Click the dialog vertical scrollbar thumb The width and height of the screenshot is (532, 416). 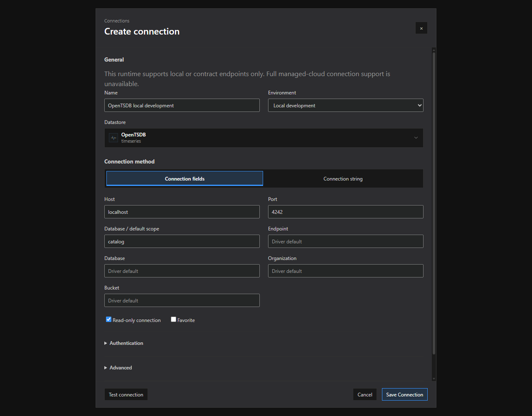click(x=434, y=203)
